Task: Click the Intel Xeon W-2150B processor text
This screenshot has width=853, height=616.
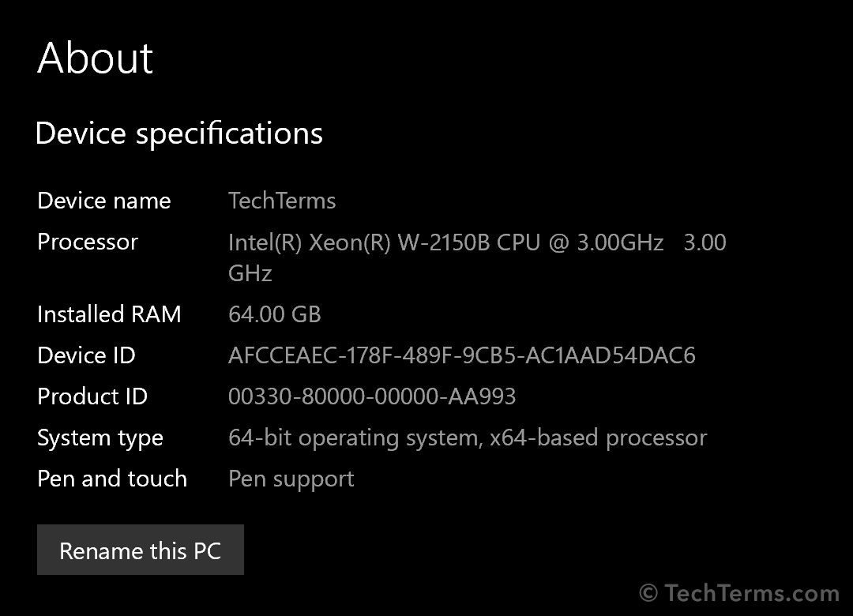Action: pyautogui.click(x=445, y=242)
